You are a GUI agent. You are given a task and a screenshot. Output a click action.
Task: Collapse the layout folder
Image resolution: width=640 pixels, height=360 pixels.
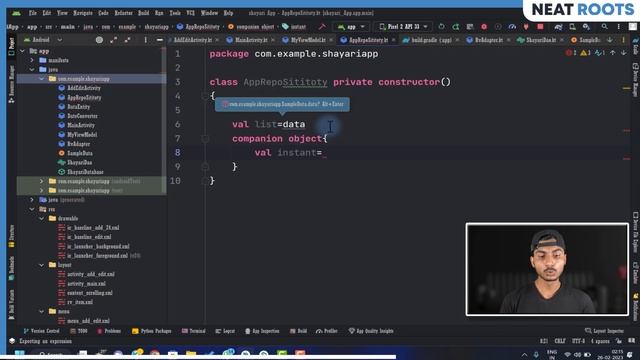click(x=42, y=265)
